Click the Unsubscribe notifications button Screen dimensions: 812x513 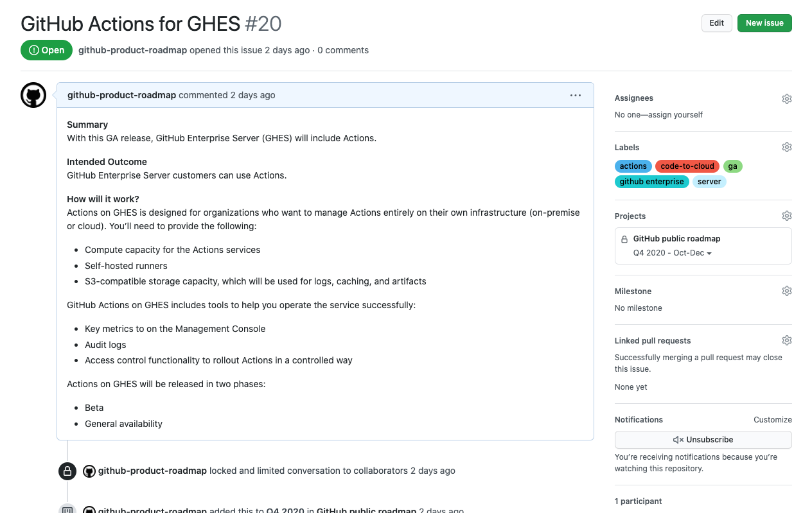tap(703, 440)
